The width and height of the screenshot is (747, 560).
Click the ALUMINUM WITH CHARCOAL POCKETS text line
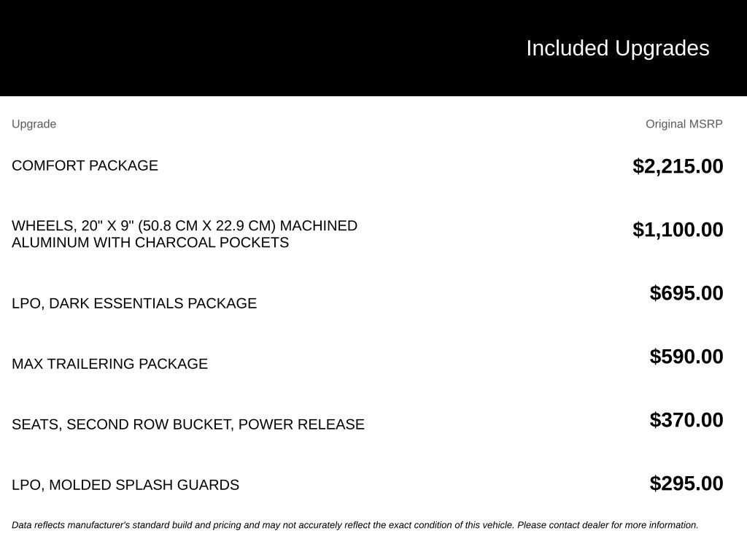[x=150, y=242]
